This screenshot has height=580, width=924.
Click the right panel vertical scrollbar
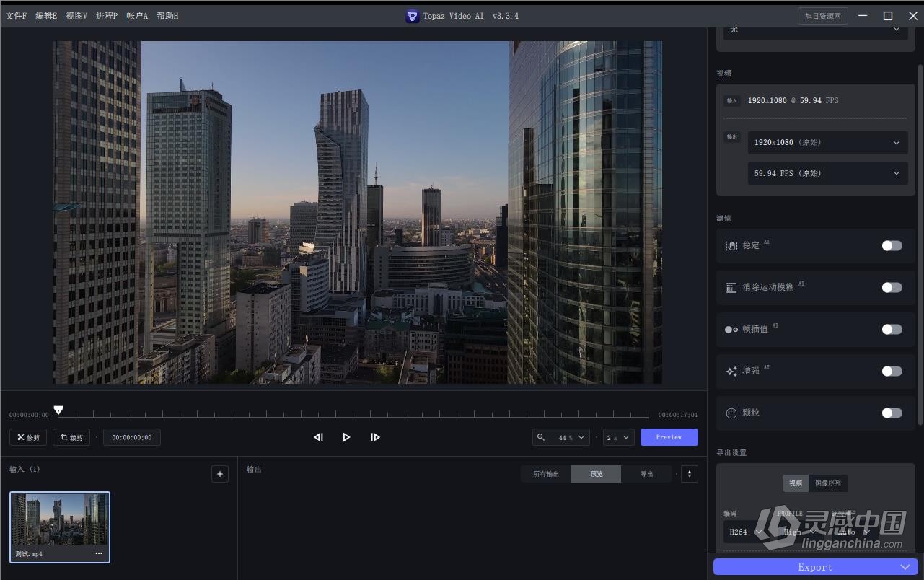920,245
